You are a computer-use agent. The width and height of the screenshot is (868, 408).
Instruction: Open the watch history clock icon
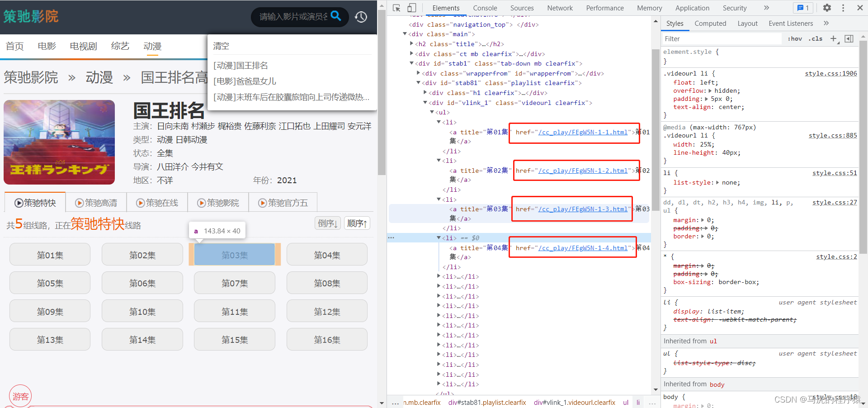pyautogui.click(x=361, y=17)
